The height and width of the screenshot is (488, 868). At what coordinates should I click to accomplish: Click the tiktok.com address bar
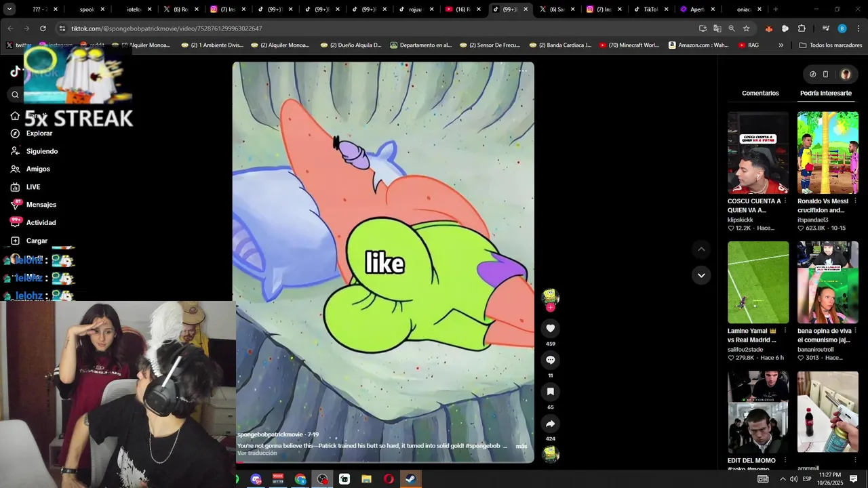point(380,28)
